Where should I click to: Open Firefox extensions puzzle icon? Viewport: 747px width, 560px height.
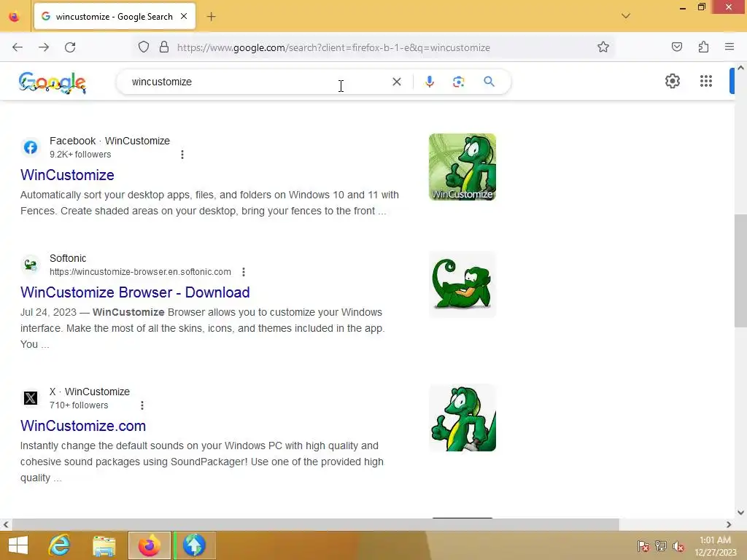703,47
